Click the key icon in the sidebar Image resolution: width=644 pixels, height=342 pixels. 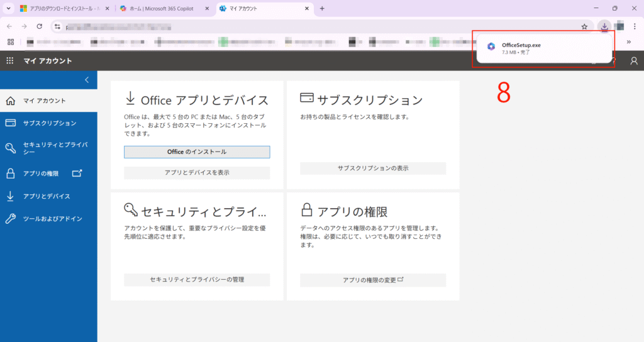pyautogui.click(x=11, y=148)
